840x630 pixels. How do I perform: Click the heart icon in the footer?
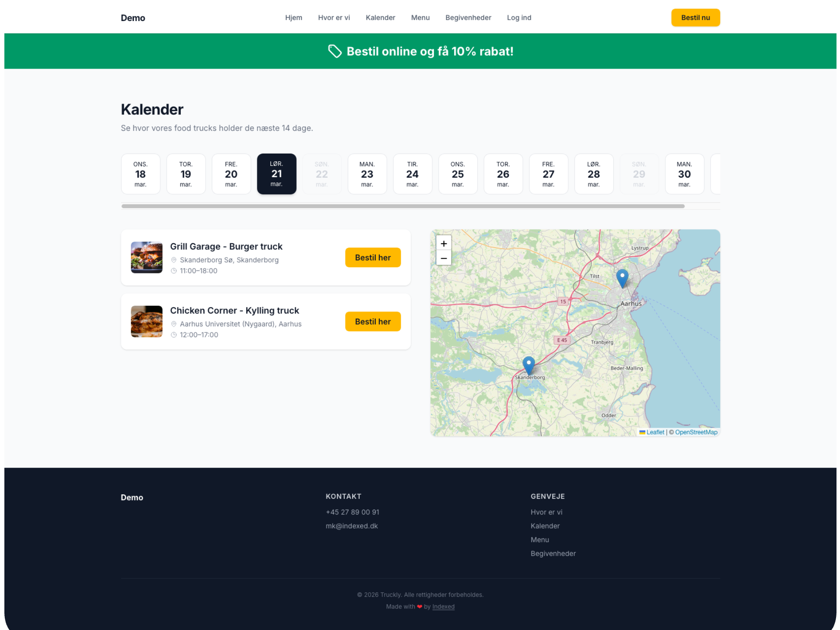(x=419, y=606)
